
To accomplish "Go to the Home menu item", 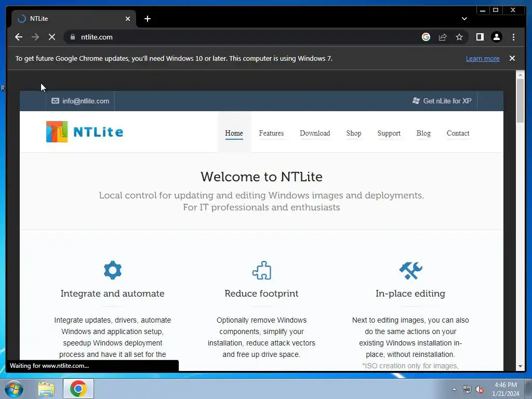I will 234,134.
